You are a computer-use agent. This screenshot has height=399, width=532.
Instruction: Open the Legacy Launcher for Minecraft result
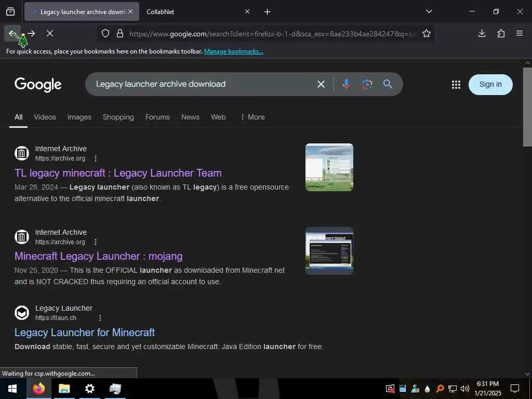pos(85,332)
